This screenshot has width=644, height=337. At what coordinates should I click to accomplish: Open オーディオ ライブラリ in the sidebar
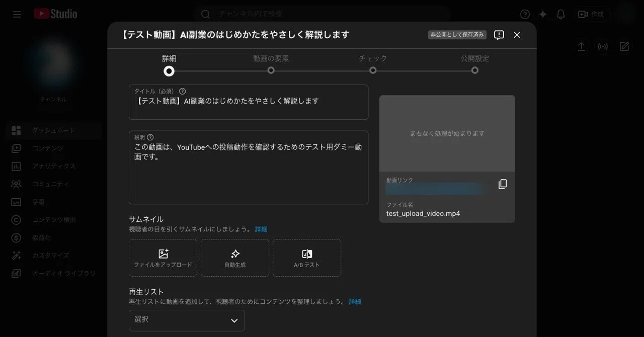point(54,274)
